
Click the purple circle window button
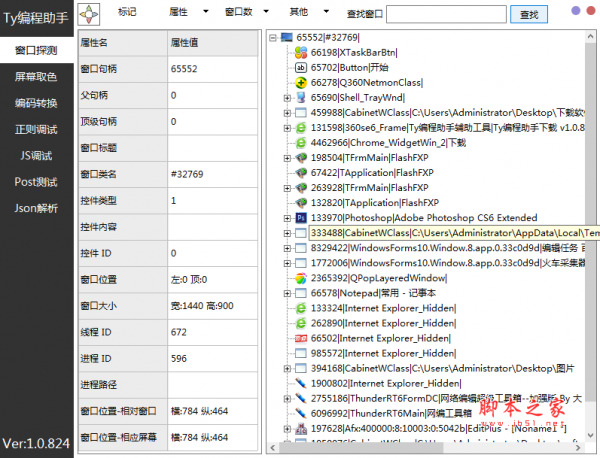576,10
